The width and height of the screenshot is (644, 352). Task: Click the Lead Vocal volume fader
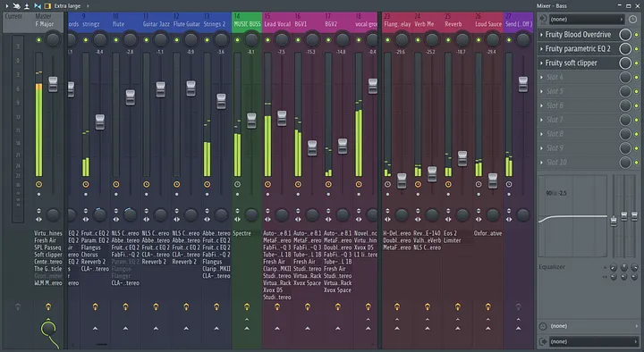282,119
